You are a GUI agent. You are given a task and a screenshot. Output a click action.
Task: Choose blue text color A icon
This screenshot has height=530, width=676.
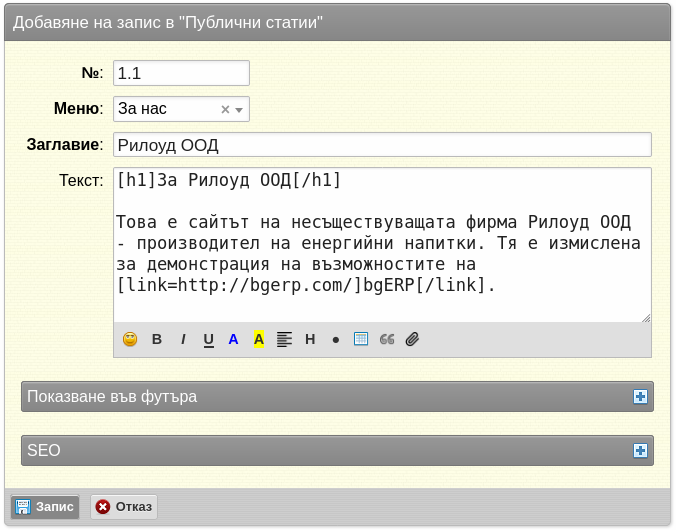tap(233, 339)
